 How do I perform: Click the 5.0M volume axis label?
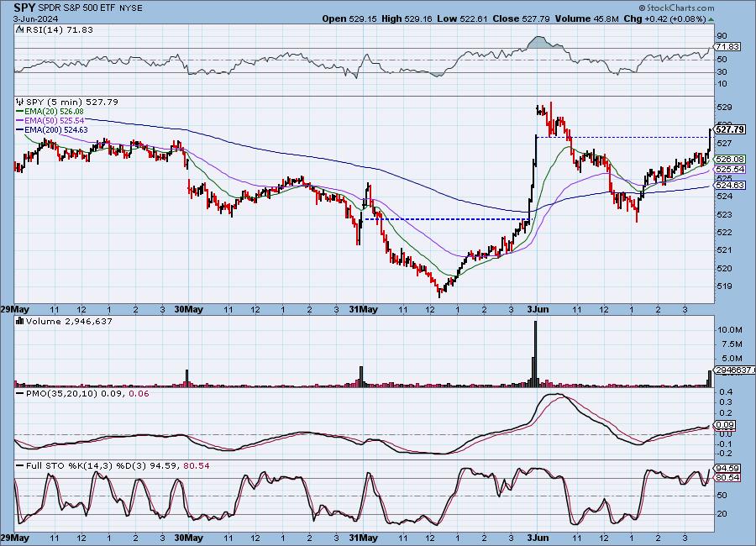pyautogui.click(x=732, y=359)
